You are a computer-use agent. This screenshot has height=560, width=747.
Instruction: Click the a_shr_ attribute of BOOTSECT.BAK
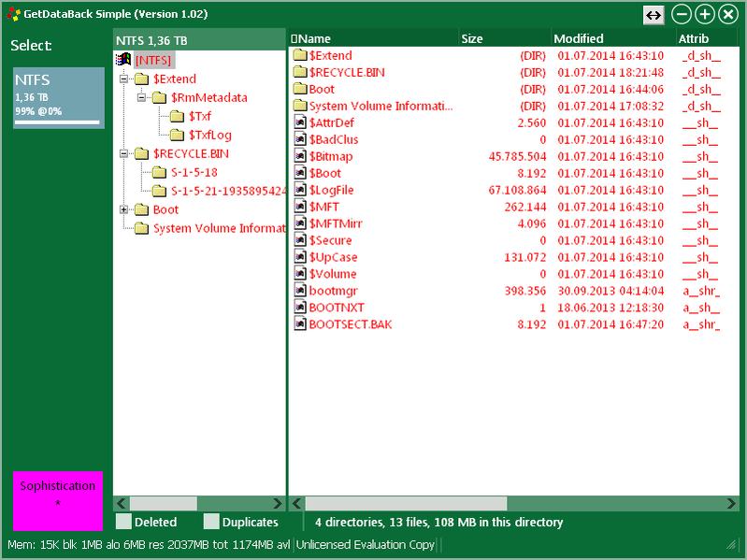(701, 324)
